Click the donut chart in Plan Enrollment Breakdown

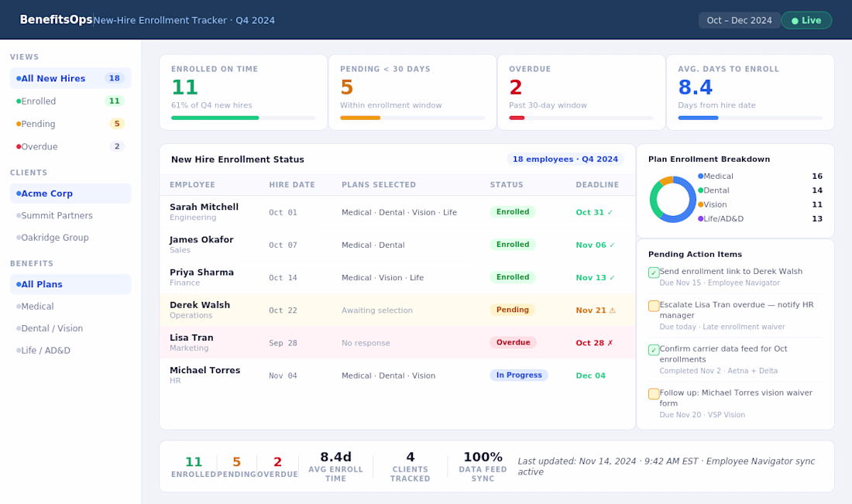(672, 199)
